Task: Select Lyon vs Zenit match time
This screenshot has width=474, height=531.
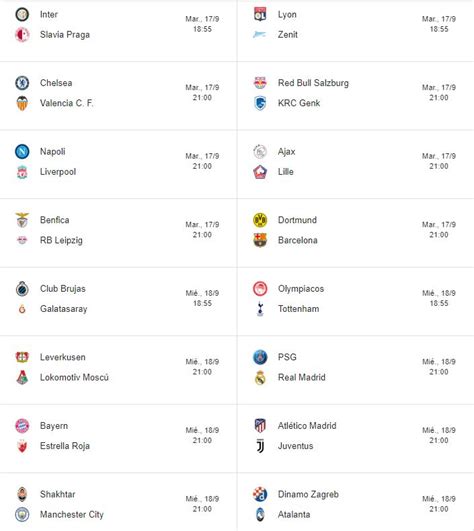Action: tap(439, 29)
